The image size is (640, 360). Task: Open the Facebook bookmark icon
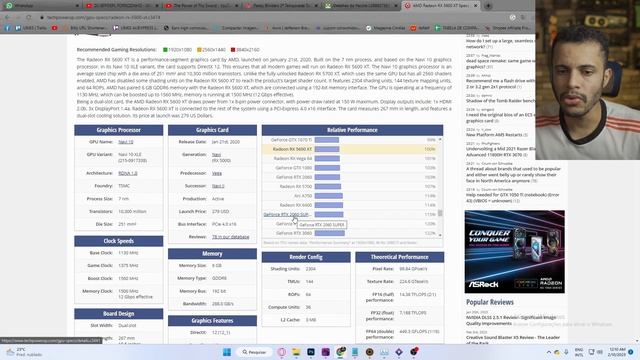coord(7,28)
